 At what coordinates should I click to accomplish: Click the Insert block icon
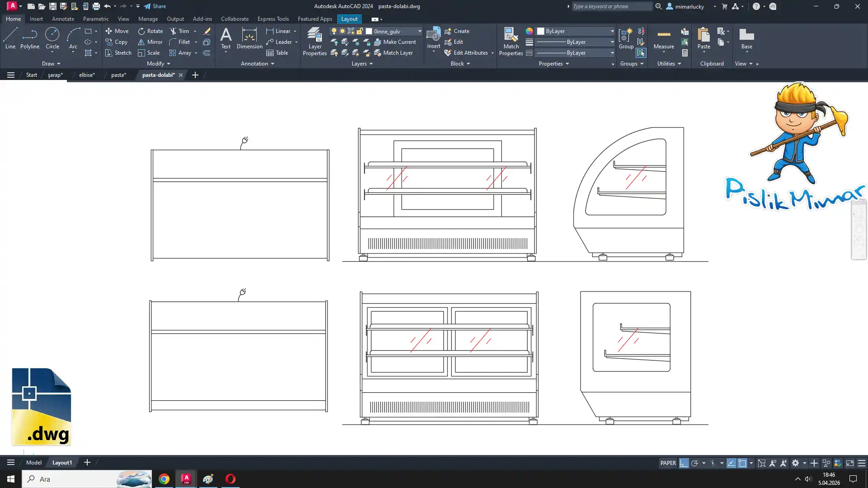coord(433,35)
